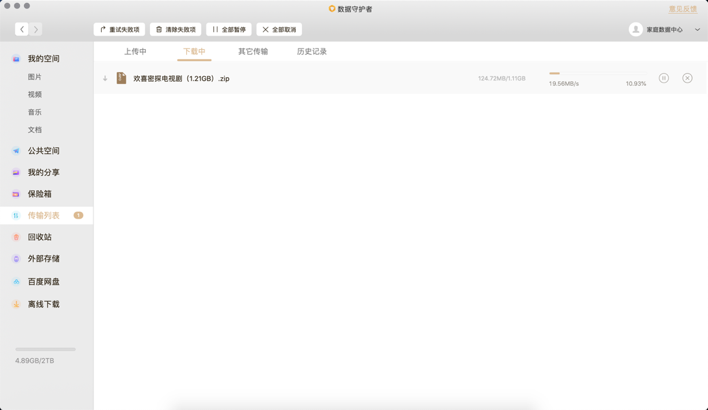
Task: Click the forward navigation arrow
Action: 36,30
